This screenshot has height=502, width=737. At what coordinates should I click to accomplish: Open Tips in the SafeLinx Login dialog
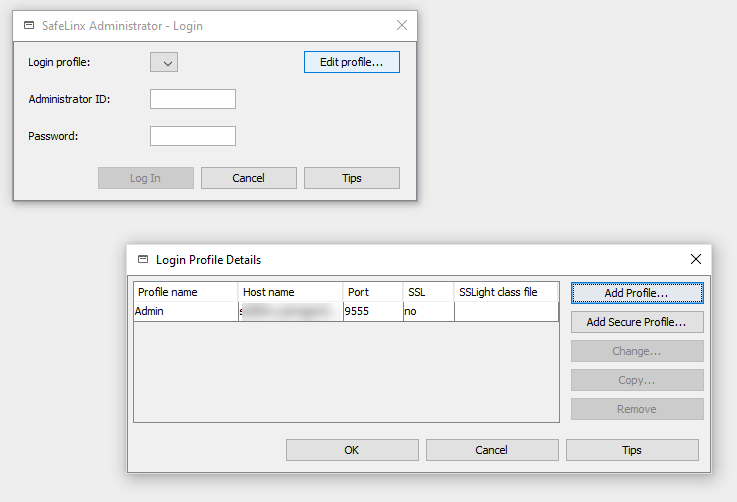tap(351, 178)
